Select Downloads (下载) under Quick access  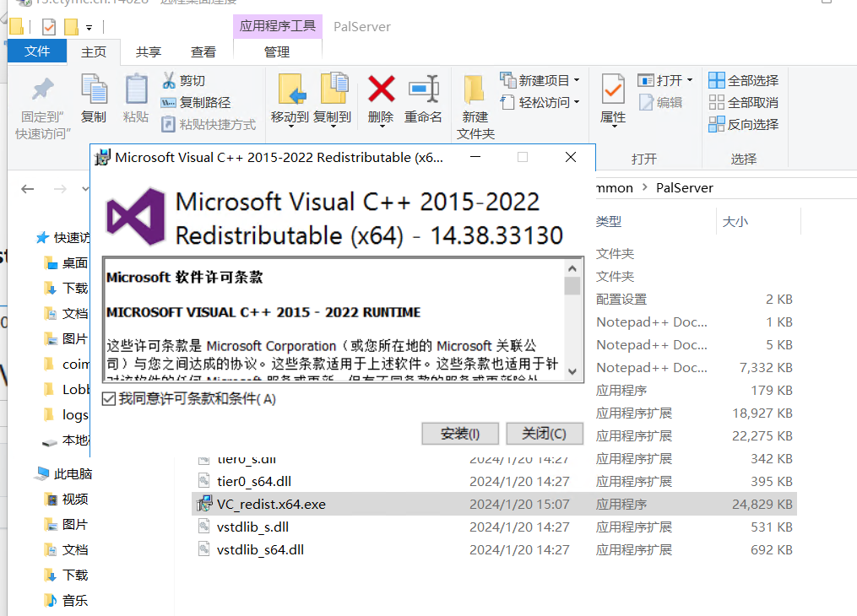(67, 289)
